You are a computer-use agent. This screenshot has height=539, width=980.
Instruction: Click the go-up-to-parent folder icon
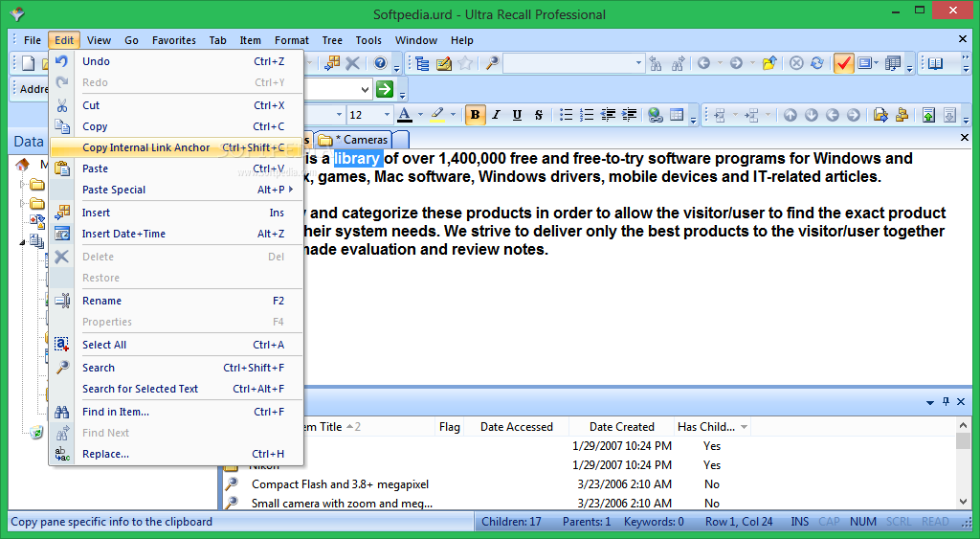point(769,63)
